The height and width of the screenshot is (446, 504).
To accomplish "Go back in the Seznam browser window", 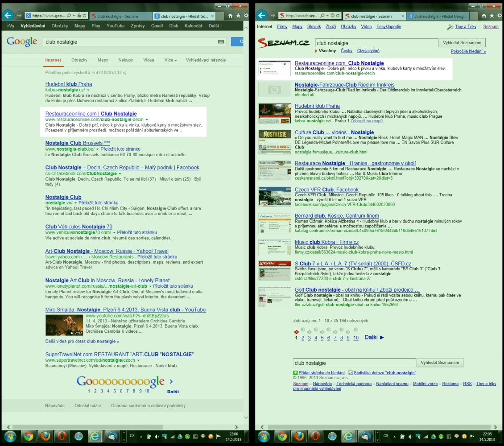I will coord(262,15).
